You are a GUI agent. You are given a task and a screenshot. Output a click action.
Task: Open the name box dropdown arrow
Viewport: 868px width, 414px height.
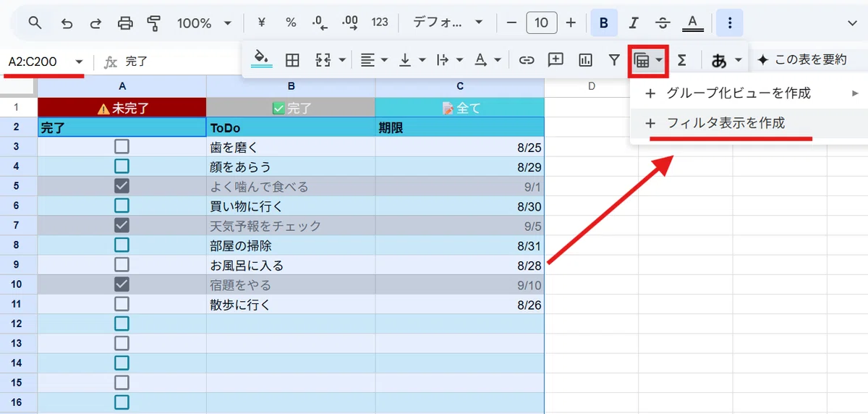(79, 62)
